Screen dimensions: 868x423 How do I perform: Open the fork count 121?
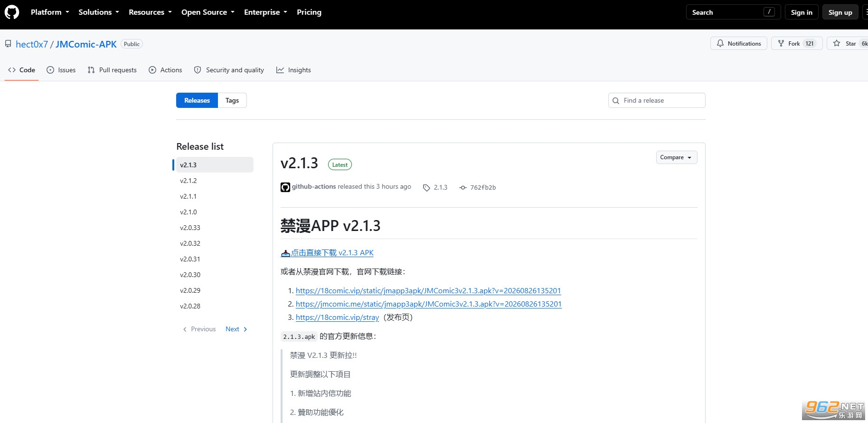[810, 43]
